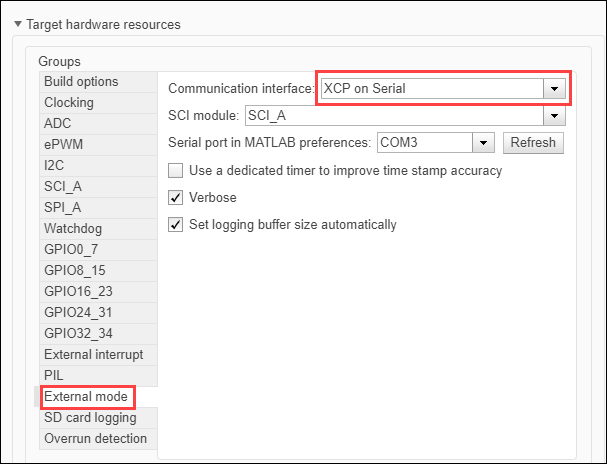Open the ADC group settings

(58, 124)
